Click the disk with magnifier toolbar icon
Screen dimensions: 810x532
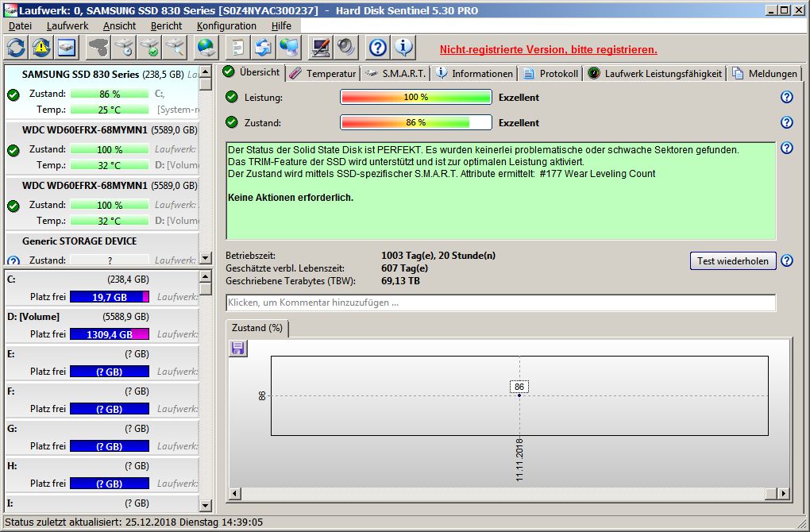tap(175, 48)
